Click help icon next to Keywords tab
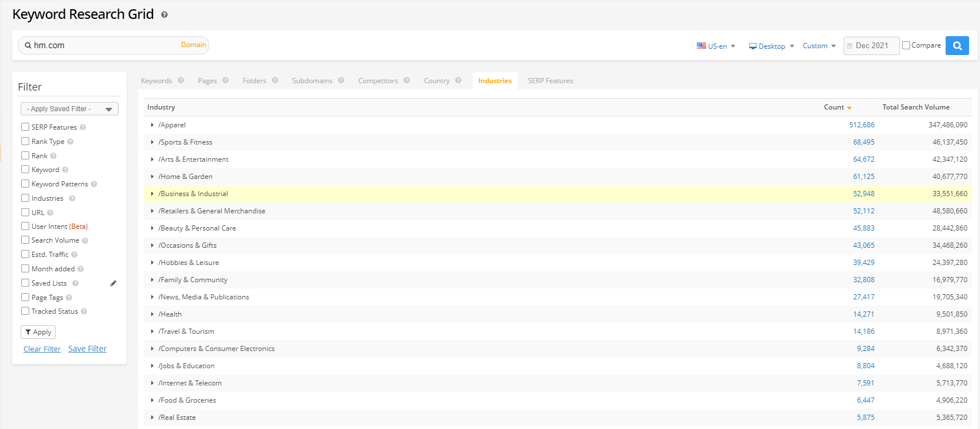The width and height of the screenshot is (980, 429). pyautogui.click(x=181, y=80)
